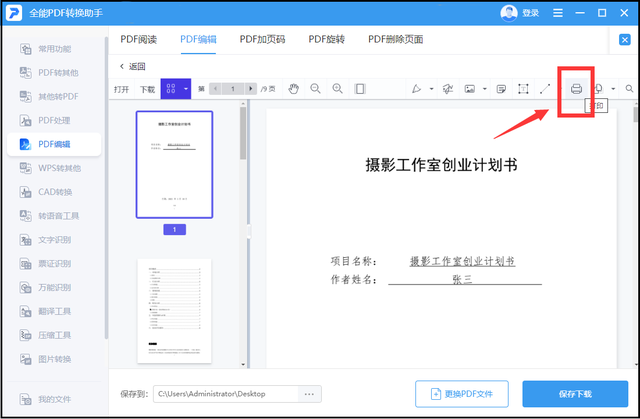Select PDF编辑 in the left sidebar
This screenshot has height=419, width=640.
pyautogui.click(x=54, y=144)
